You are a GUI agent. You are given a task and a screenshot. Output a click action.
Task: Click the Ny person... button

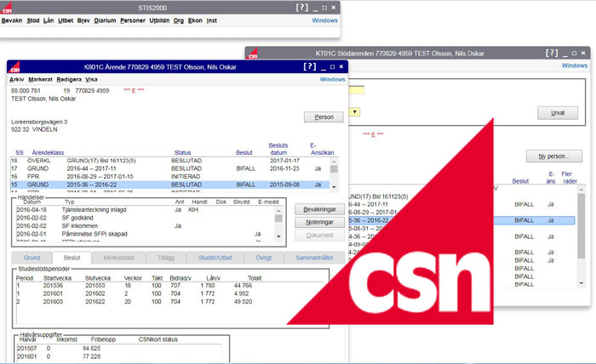coord(553,156)
